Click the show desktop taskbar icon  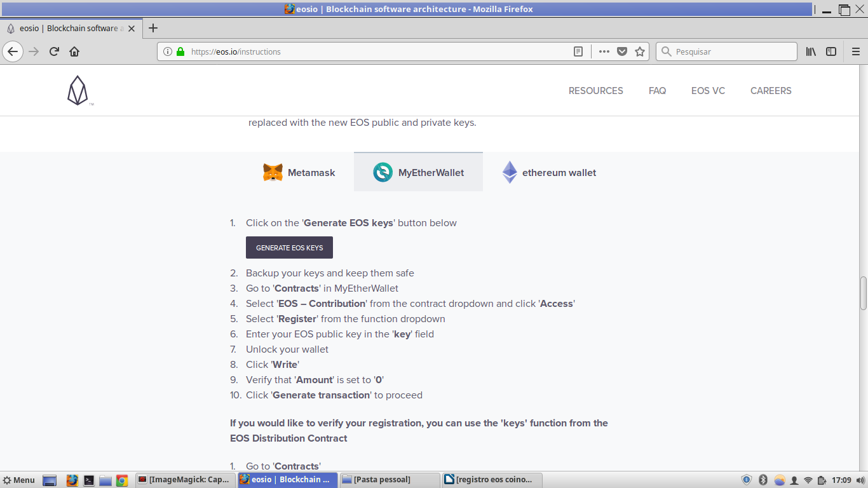click(50, 480)
